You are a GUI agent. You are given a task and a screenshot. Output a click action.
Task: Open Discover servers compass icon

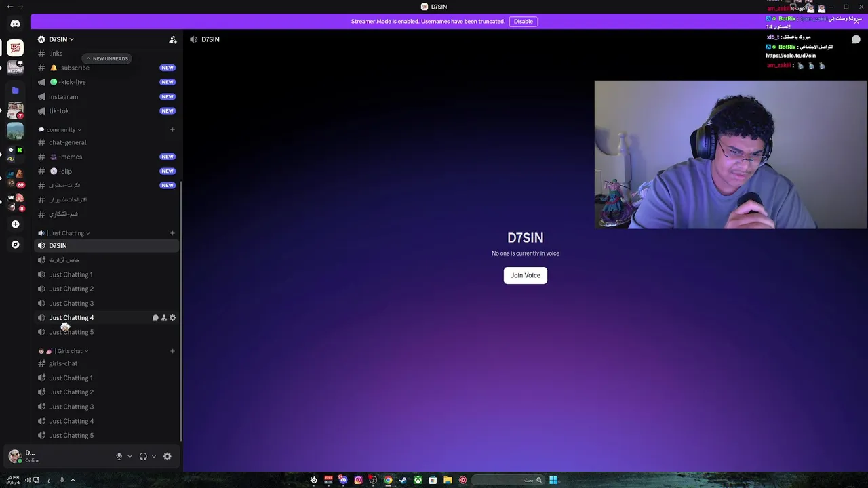pyautogui.click(x=15, y=245)
